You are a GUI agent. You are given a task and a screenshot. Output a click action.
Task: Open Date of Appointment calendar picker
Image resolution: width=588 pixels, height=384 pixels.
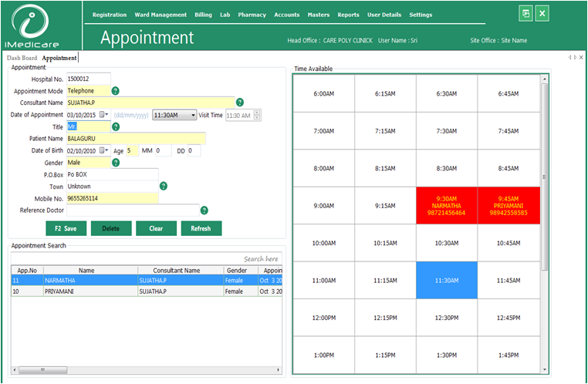[x=103, y=115]
